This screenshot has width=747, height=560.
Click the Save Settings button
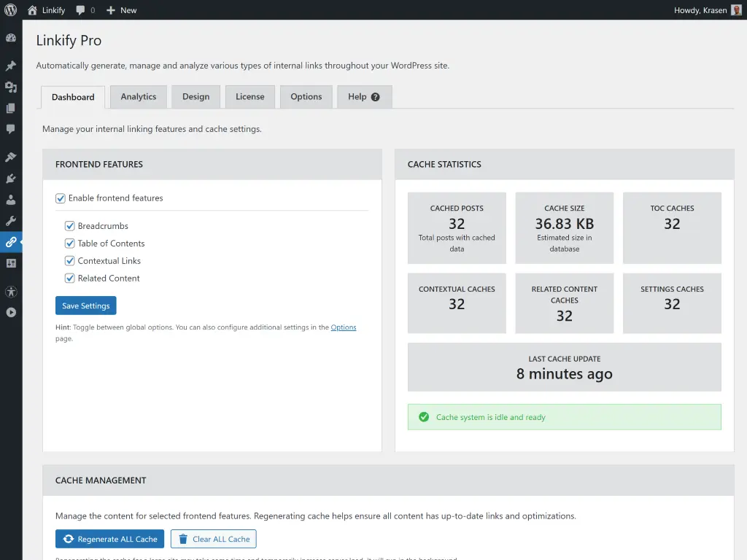click(85, 306)
